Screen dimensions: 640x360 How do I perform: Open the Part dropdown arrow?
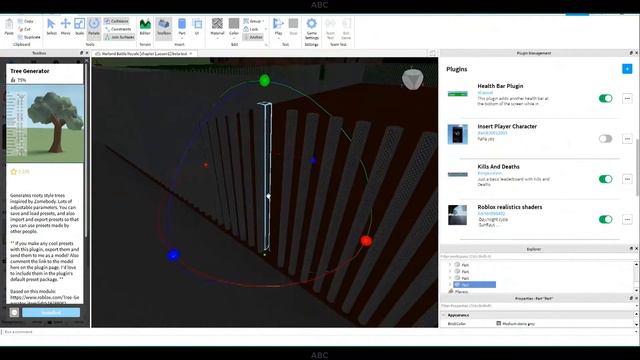click(182, 38)
